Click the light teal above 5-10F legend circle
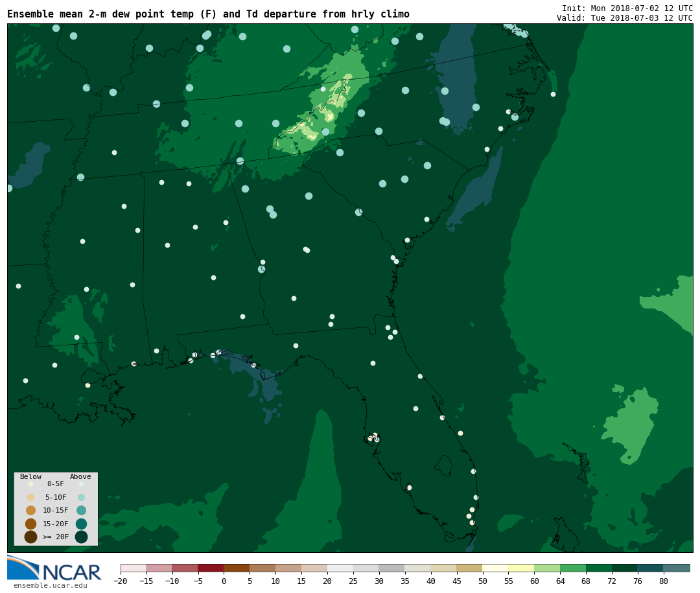Viewport: 700px width, 593px height. [x=81, y=498]
